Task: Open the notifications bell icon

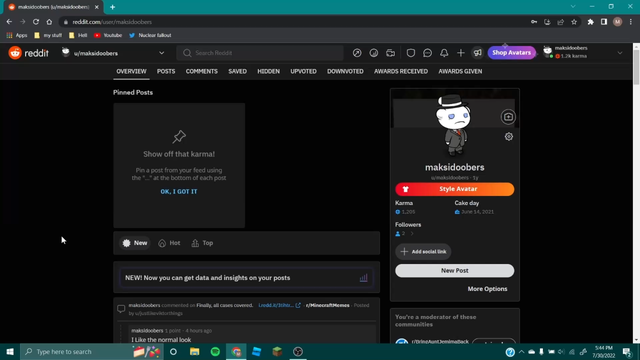Action: pos(444,53)
